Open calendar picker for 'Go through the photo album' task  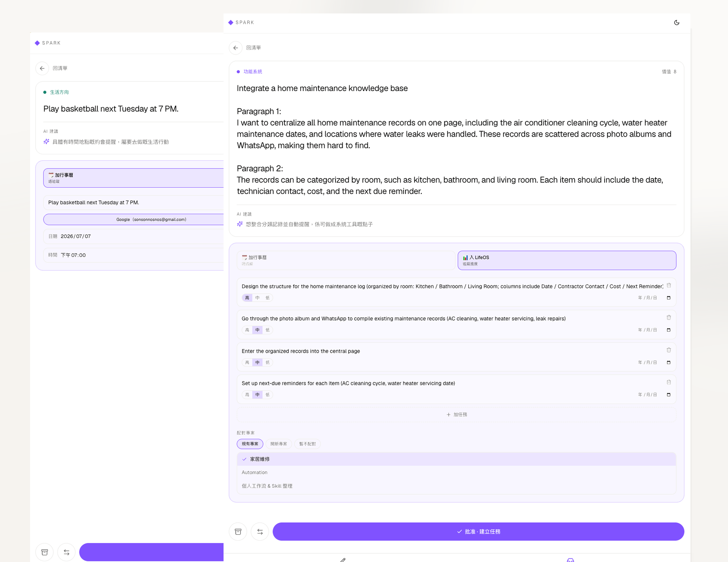(x=669, y=330)
